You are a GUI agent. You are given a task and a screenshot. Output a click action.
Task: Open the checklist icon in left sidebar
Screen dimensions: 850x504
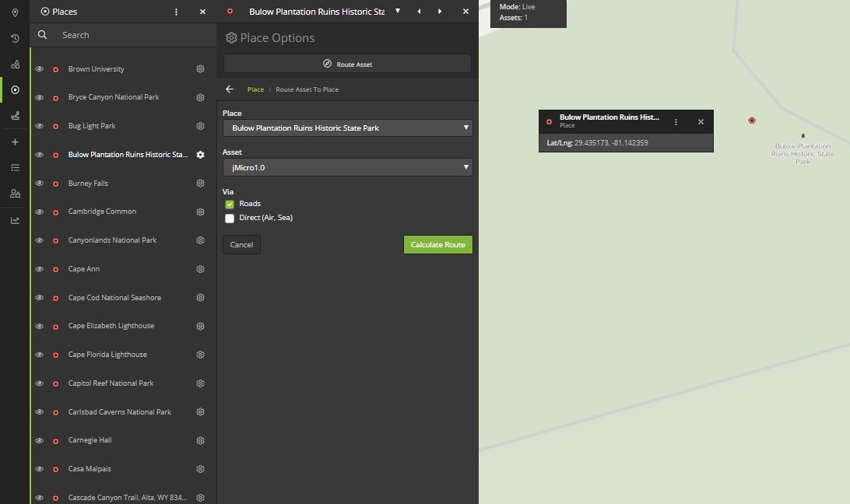(15, 167)
